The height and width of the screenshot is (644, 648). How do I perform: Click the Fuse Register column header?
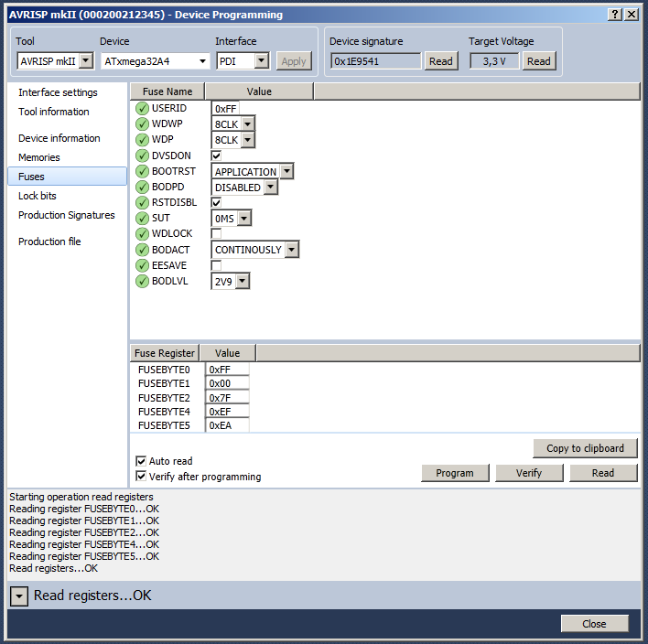point(165,353)
